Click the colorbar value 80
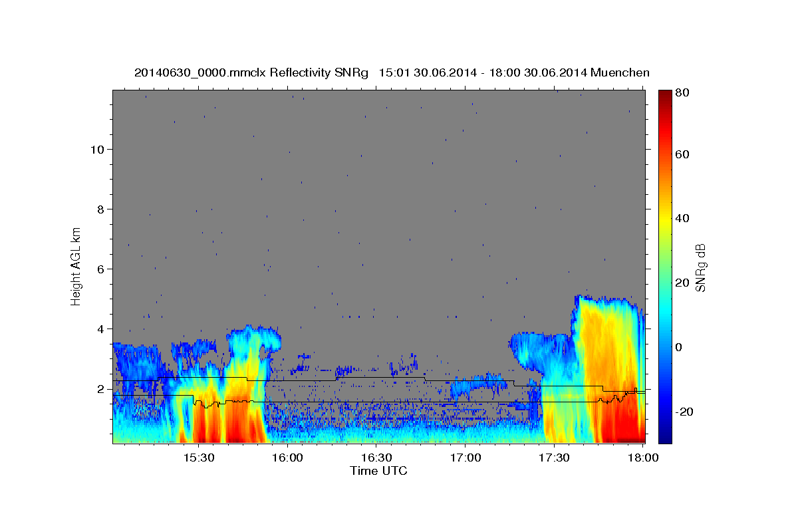 [x=682, y=92]
